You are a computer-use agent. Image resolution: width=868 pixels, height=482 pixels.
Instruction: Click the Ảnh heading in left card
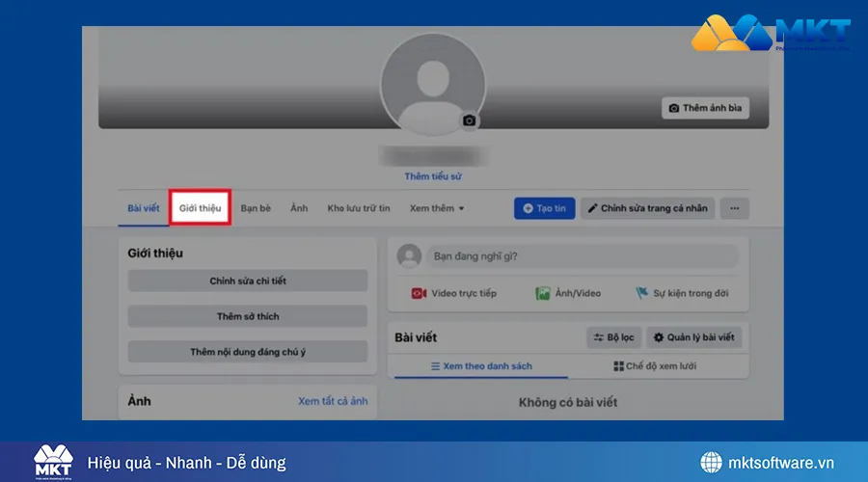pos(139,401)
